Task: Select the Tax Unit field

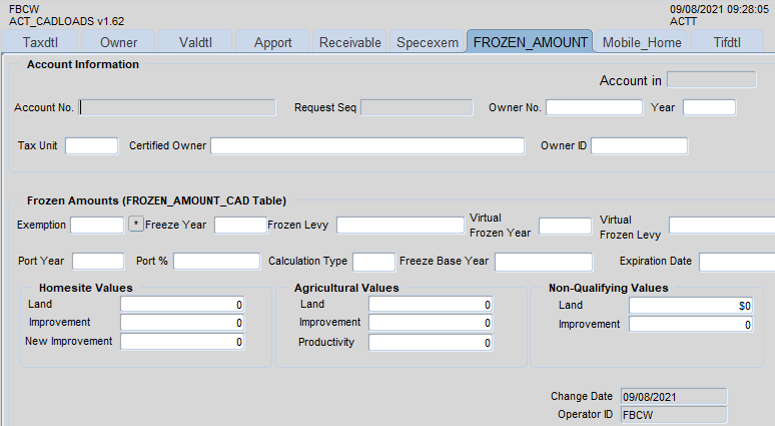Action: (92, 146)
